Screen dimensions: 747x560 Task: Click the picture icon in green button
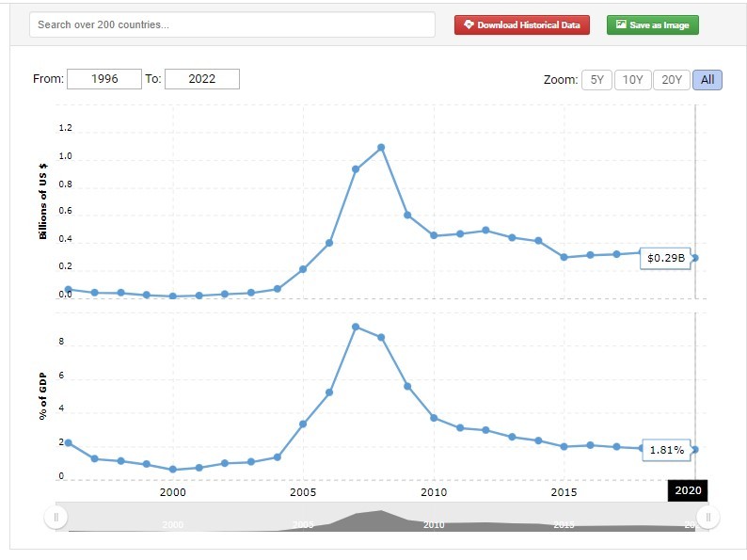click(x=621, y=24)
